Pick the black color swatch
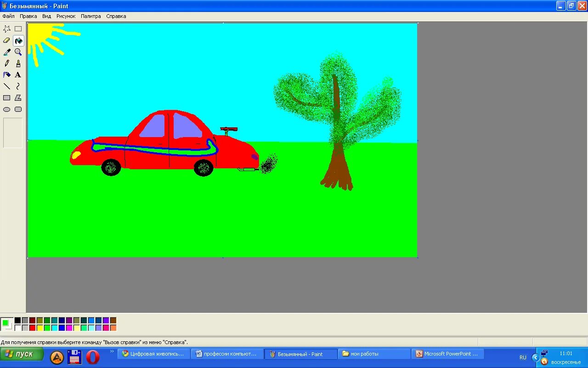Image resolution: width=588 pixels, height=368 pixels. (17, 320)
